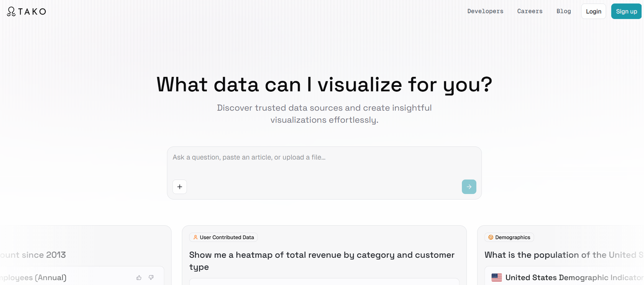Give thumbs up on the employees card
Screen dimensions: 644x285
[139, 278]
